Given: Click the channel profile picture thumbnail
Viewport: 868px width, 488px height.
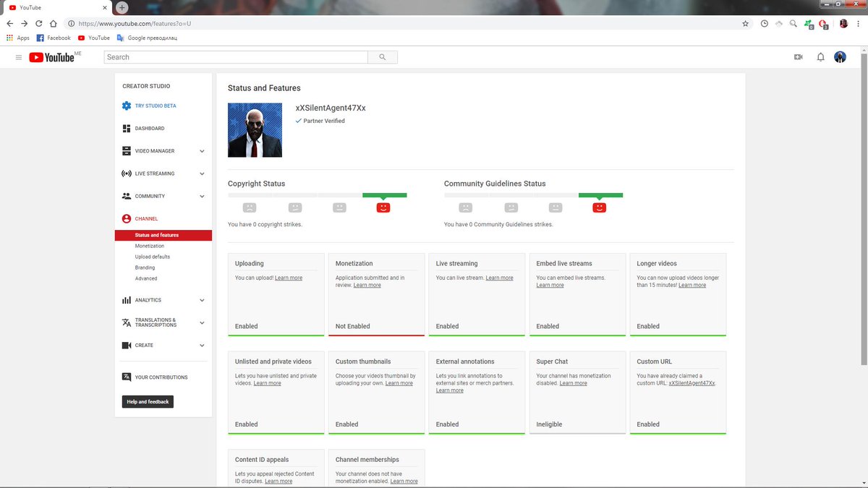Looking at the screenshot, I should point(255,130).
